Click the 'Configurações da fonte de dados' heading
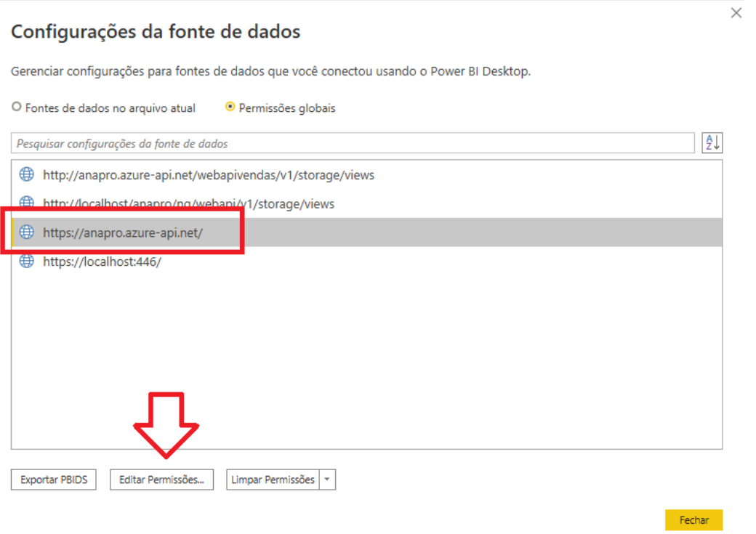 click(x=156, y=32)
